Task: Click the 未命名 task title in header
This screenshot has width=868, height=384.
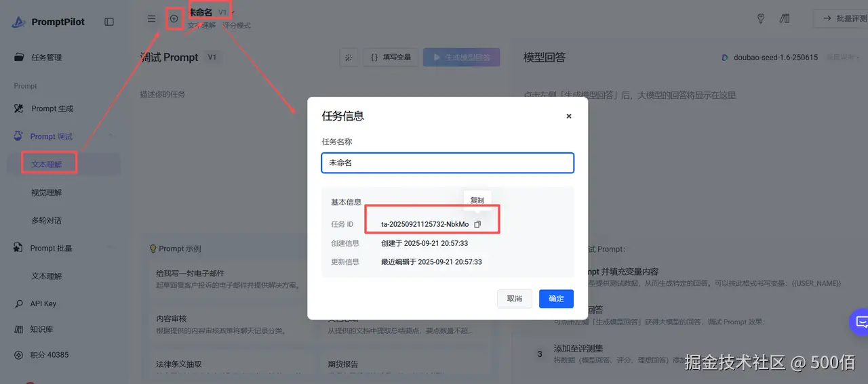Action: 200,12
